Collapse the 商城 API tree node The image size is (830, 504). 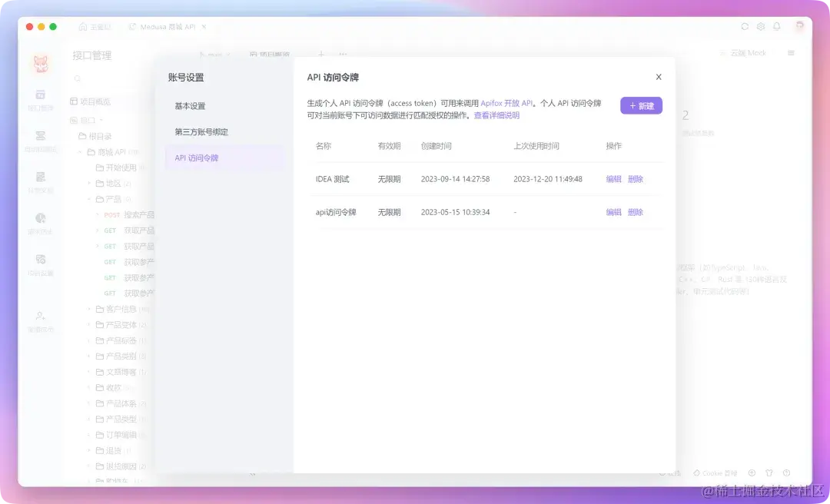[80, 151]
